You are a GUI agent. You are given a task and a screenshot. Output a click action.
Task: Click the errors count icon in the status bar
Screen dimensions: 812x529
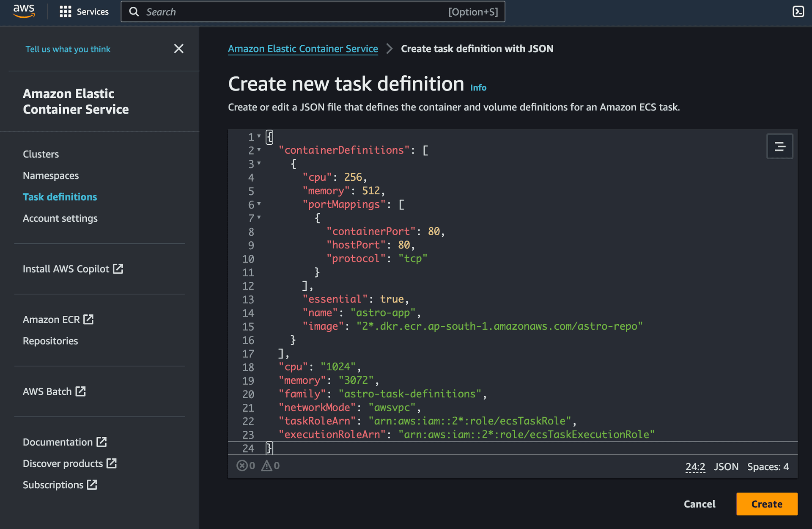click(242, 466)
